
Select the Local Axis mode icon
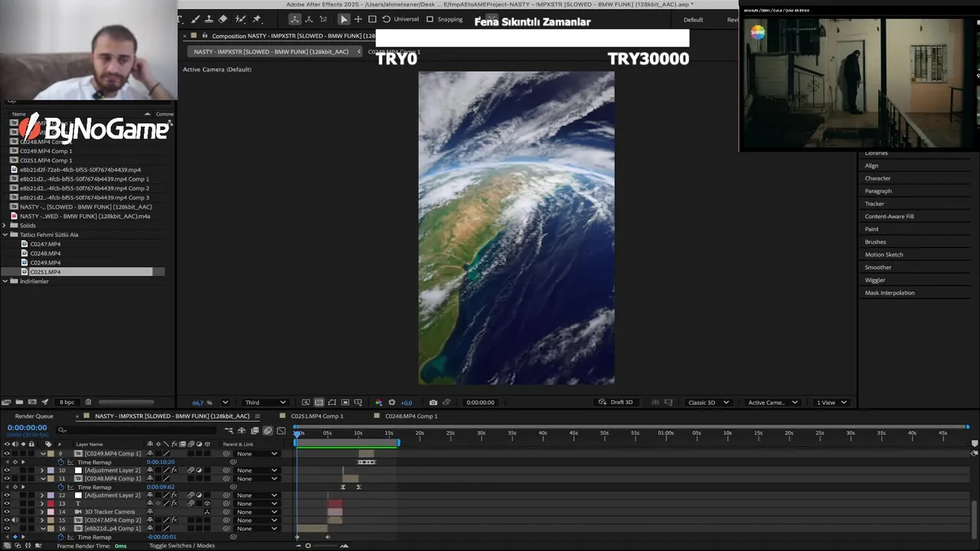(x=295, y=19)
